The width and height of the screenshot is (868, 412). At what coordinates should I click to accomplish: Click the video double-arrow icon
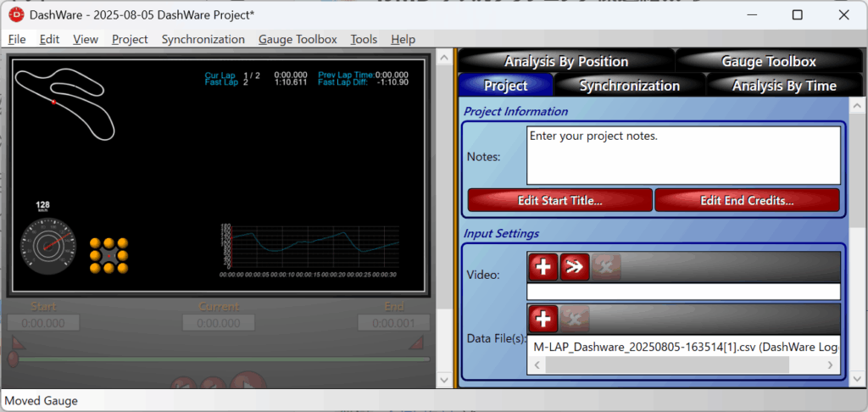point(575,268)
